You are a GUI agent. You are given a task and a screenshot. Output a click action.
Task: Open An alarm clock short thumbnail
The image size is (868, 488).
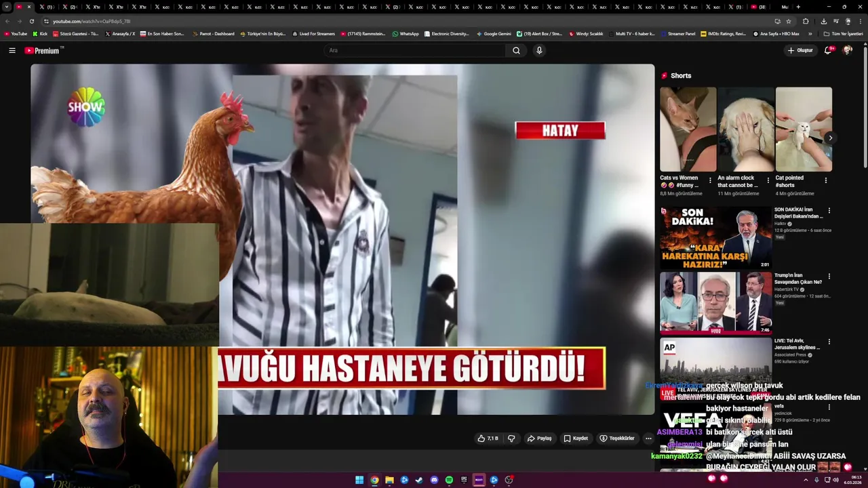click(746, 129)
